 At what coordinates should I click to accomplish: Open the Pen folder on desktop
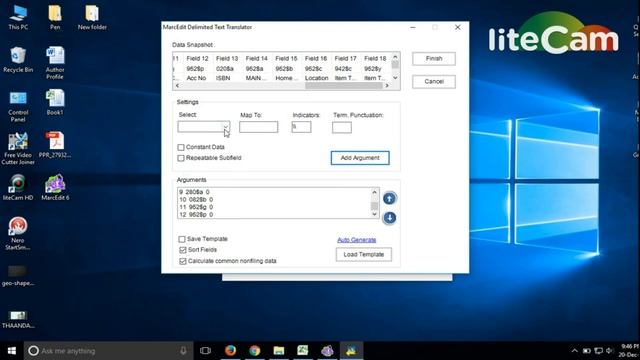click(x=55, y=17)
